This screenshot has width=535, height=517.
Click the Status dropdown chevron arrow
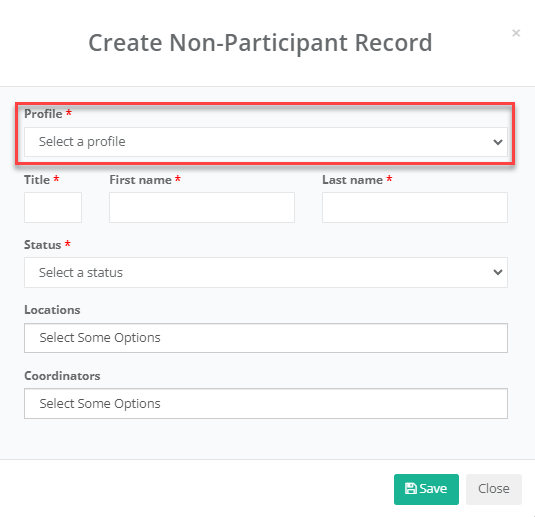(x=498, y=272)
